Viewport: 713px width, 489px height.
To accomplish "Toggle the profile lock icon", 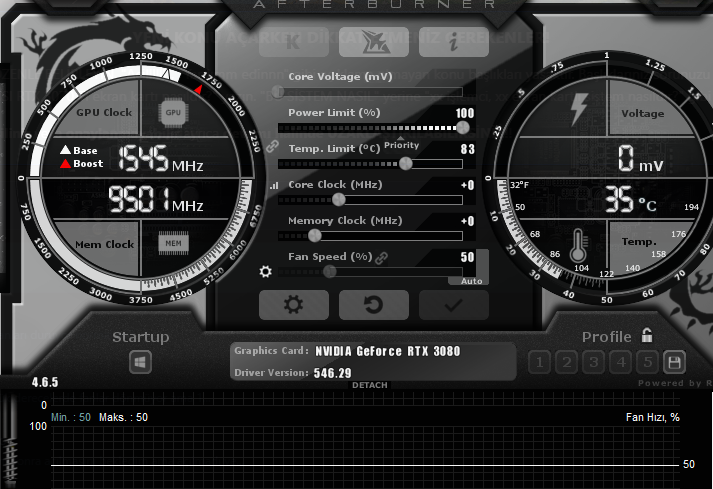I will click(647, 336).
